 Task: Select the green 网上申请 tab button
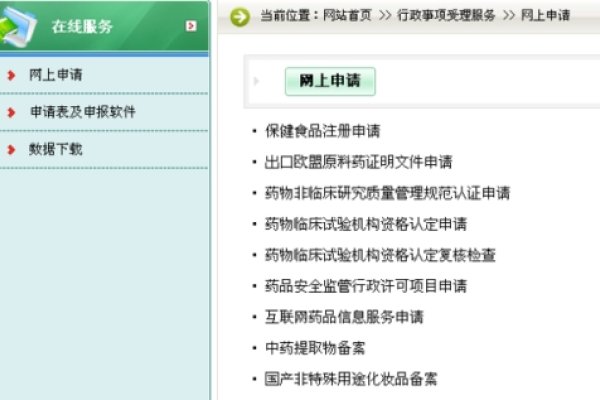330,81
